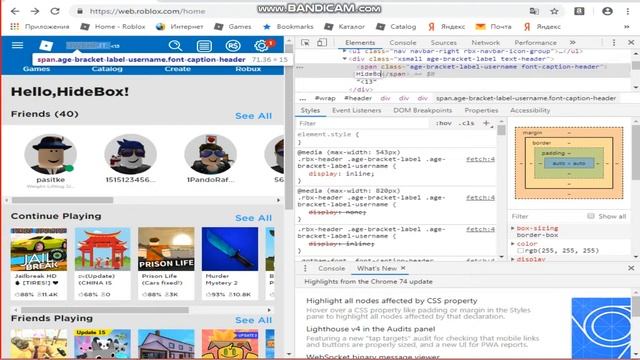The height and width of the screenshot is (360, 640).
Task: Toggle device toolbar in DevTools
Action: [322, 42]
